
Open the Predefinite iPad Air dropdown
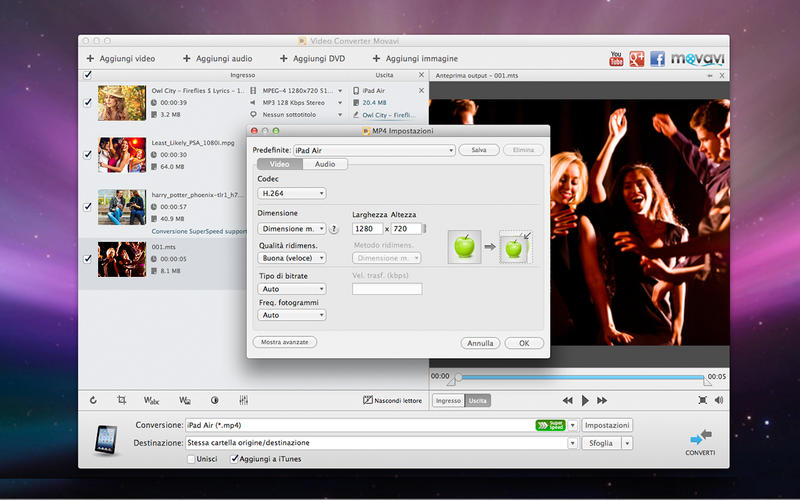pyautogui.click(x=374, y=151)
